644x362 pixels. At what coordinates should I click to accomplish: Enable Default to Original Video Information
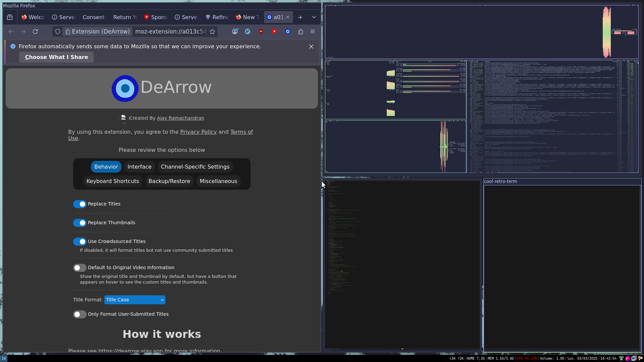pos(79,268)
